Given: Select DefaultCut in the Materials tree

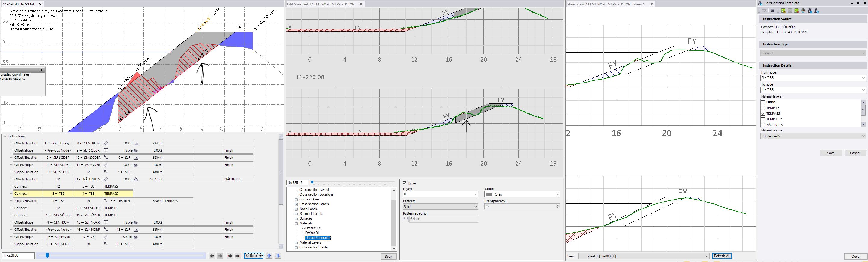Looking at the screenshot, I should pos(313,228).
